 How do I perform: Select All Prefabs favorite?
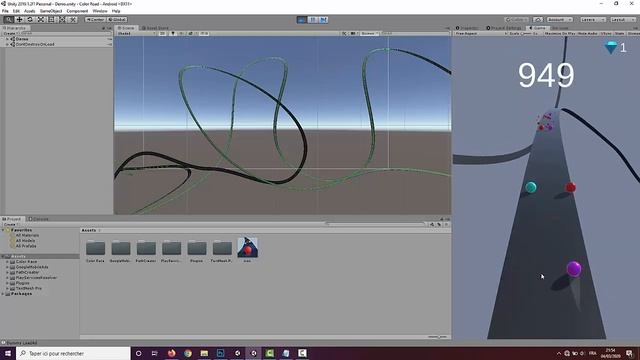pyautogui.click(x=26, y=246)
